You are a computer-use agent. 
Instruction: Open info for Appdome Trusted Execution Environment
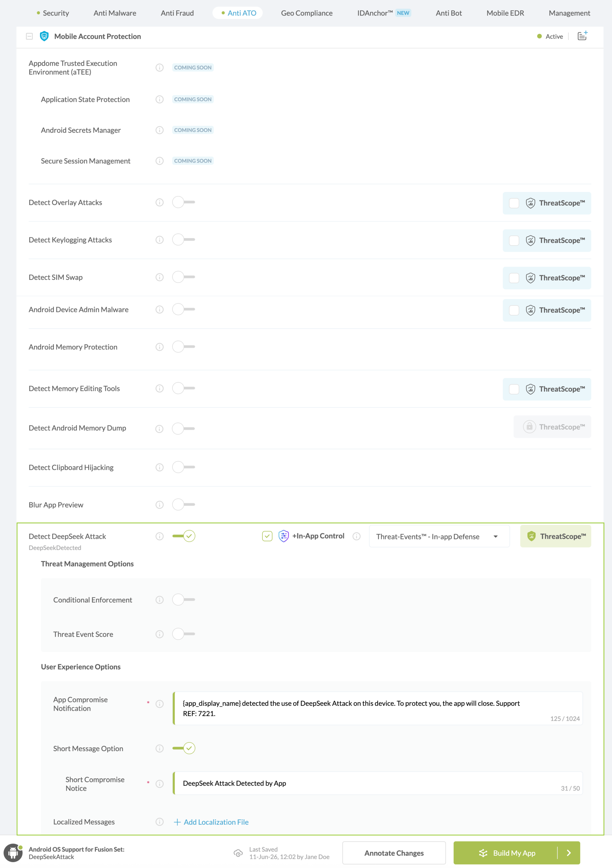coord(160,68)
